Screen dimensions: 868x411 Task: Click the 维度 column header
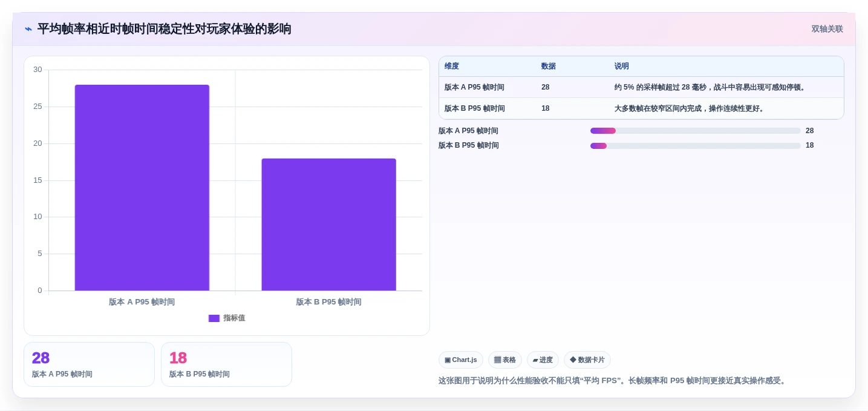pyautogui.click(x=452, y=67)
